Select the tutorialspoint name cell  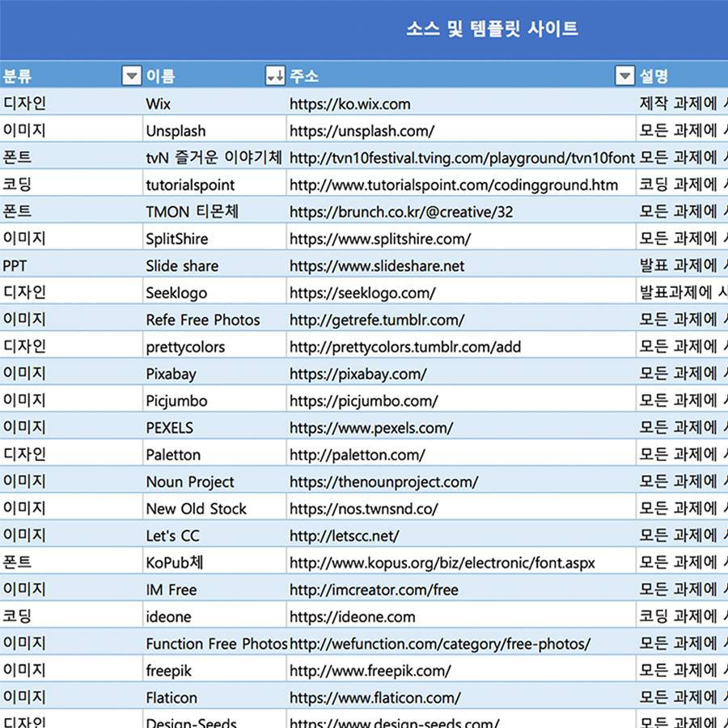click(214, 184)
